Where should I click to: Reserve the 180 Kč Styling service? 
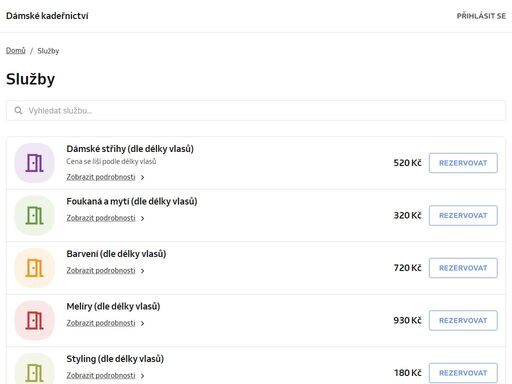tap(463, 373)
